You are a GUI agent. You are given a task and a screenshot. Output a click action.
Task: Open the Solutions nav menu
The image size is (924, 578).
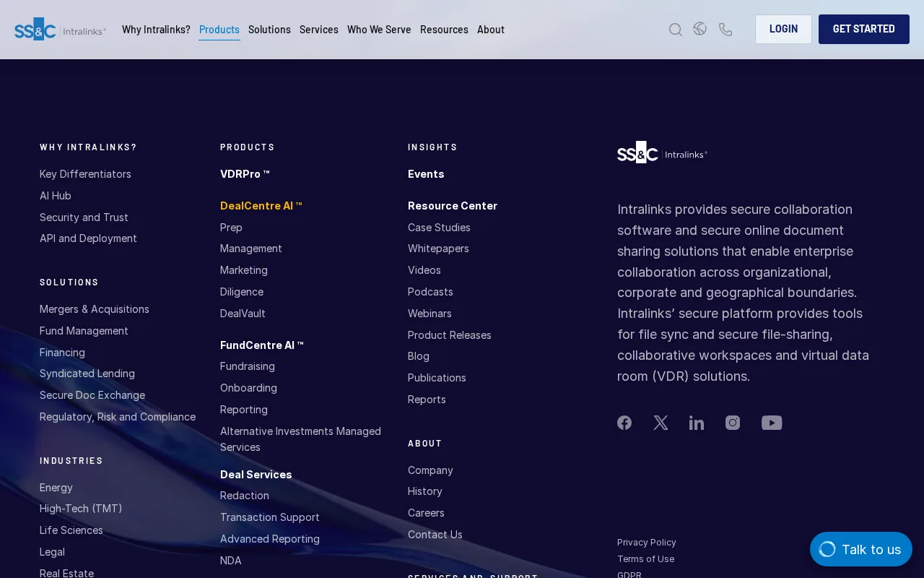point(269,30)
